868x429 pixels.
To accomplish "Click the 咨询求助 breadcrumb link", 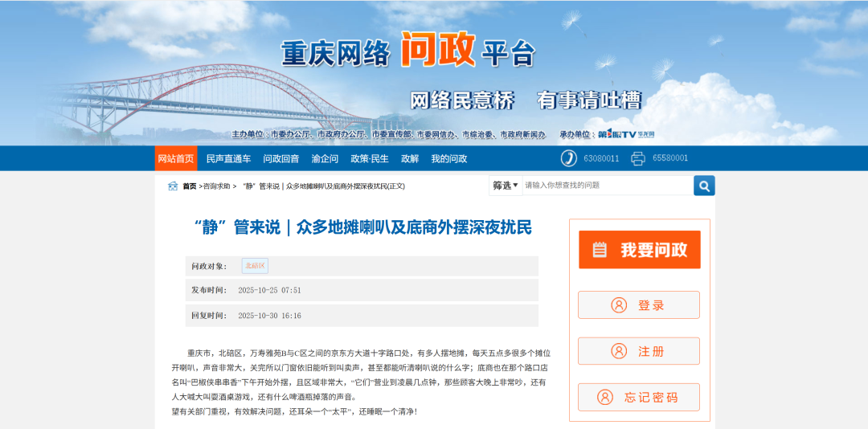I will coord(217,186).
